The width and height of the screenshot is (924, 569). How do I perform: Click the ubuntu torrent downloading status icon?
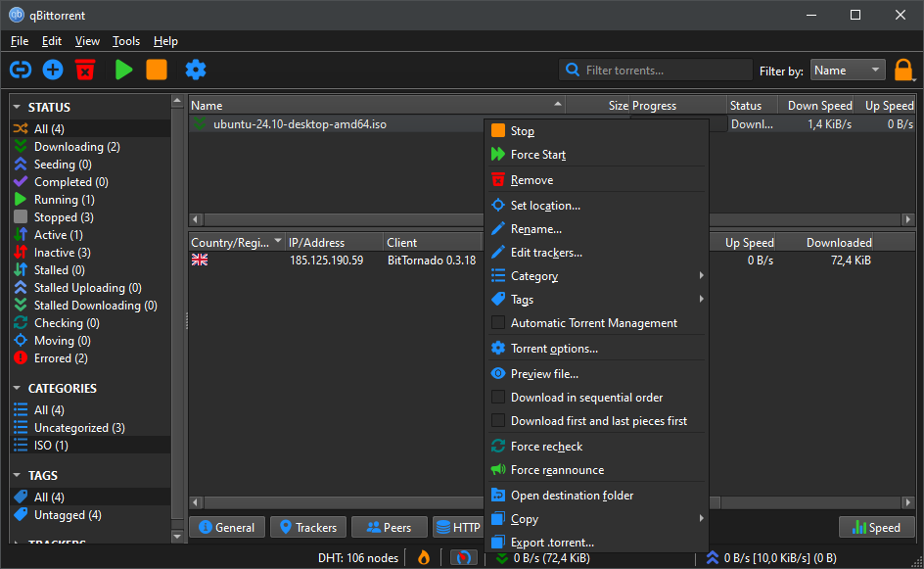tap(201, 123)
